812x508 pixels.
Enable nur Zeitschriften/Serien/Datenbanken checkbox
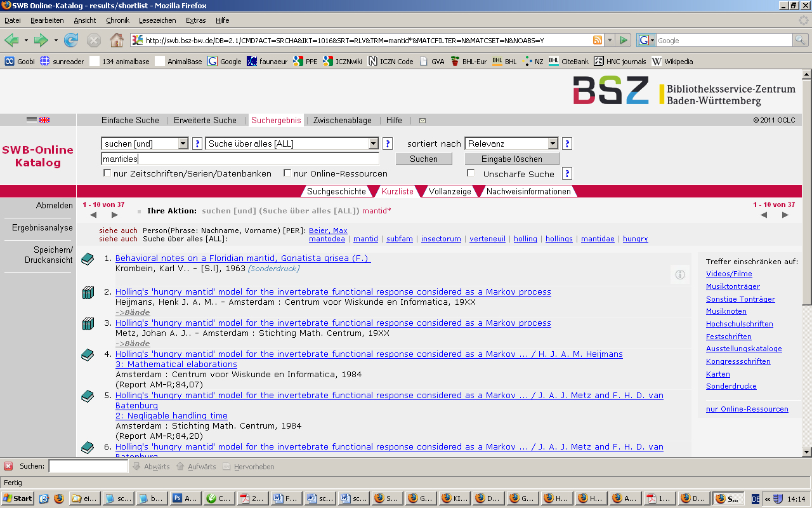pyautogui.click(x=107, y=173)
